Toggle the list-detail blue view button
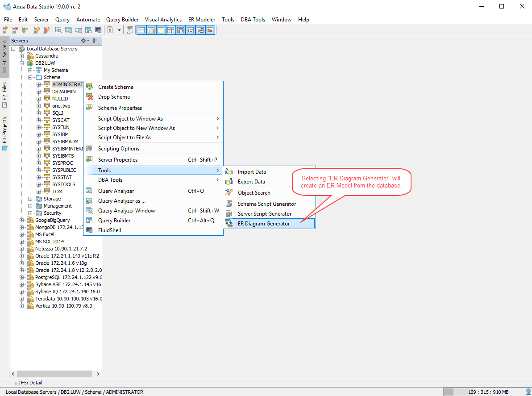The image size is (532, 396). click(190, 30)
